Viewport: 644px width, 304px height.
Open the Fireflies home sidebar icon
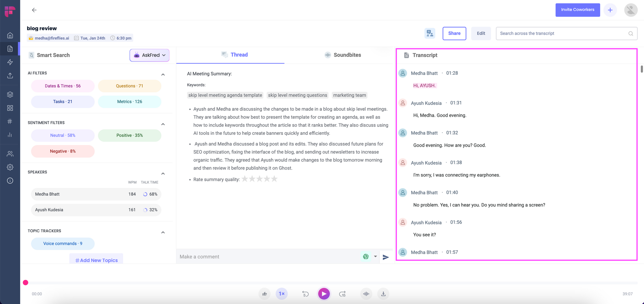[x=10, y=35]
